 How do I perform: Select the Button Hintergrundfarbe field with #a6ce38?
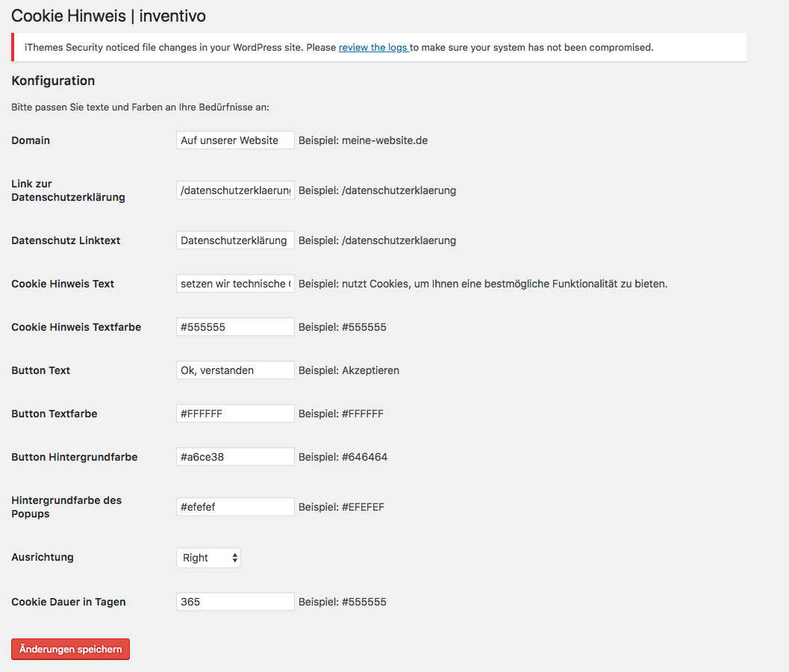click(235, 457)
